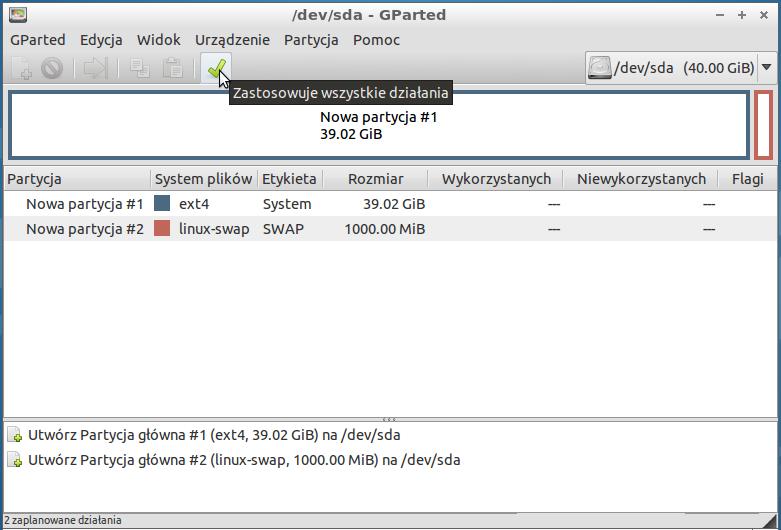
Task: Select the red swap partition block in disk graphic
Action: [x=764, y=125]
